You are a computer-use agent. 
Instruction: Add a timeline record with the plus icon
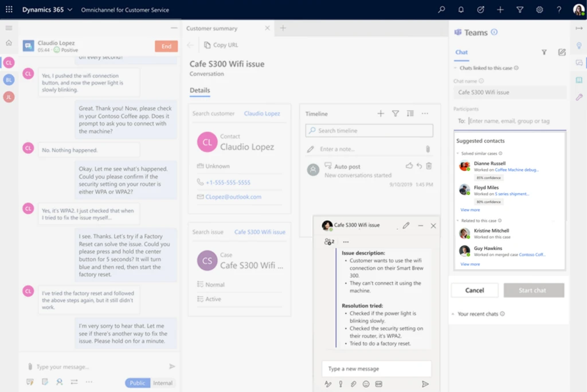point(381,113)
